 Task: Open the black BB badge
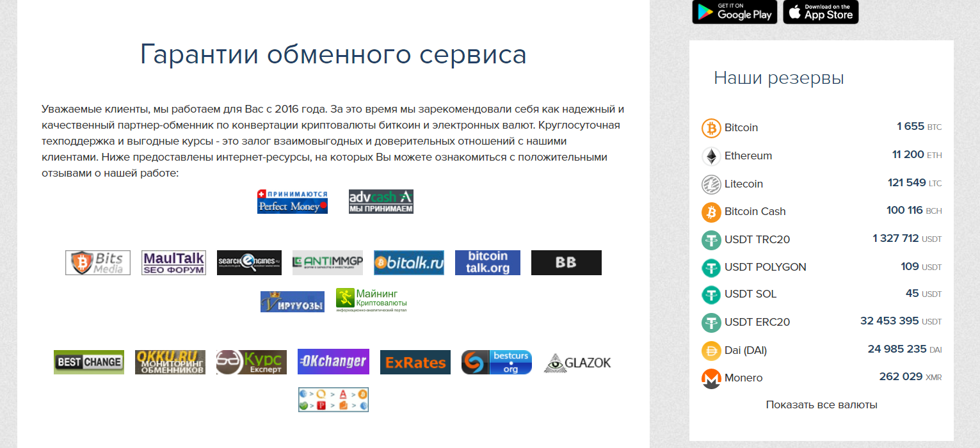click(566, 262)
